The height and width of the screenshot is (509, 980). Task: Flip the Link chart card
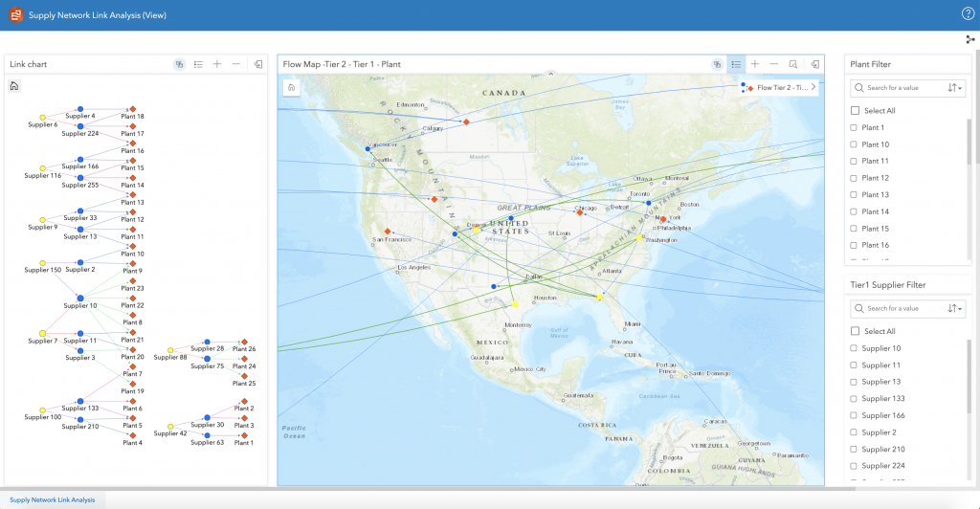258,64
